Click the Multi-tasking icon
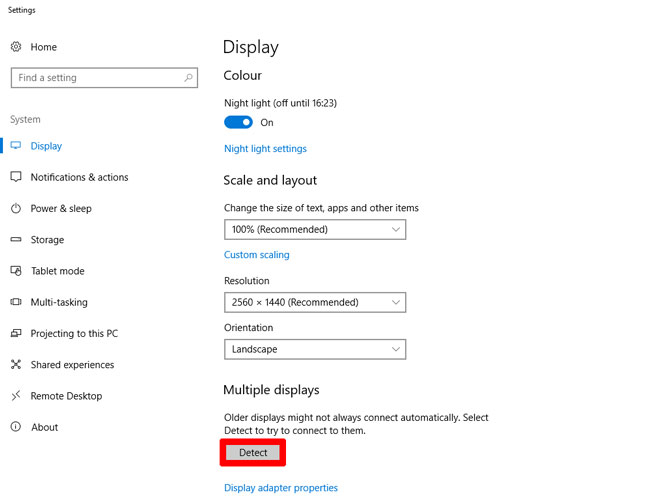The image size is (654, 500). click(16, 302)
